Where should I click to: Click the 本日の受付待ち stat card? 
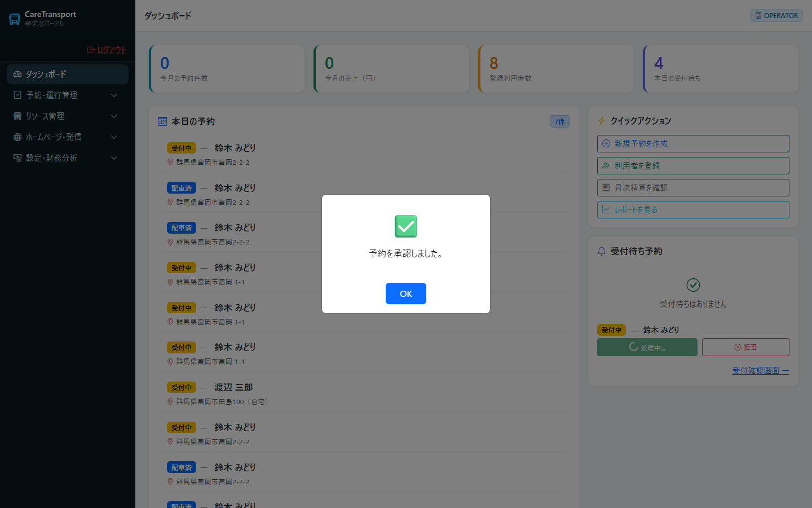tap(721, 69)
